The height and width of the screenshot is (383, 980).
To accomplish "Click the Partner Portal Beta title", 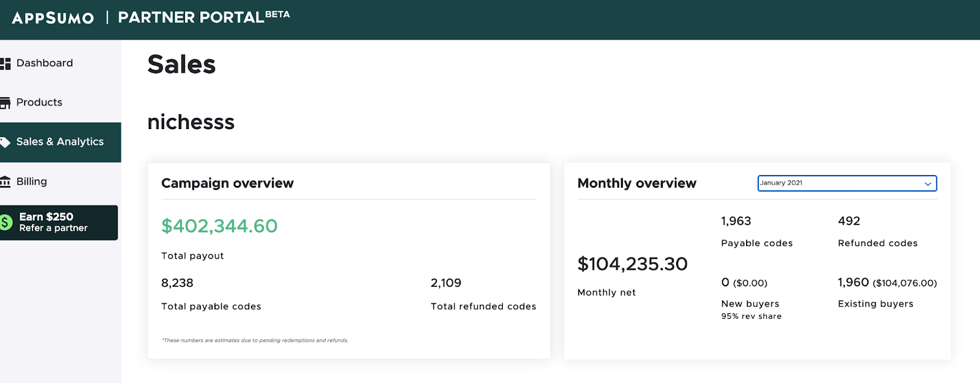I will coord(204,17).
